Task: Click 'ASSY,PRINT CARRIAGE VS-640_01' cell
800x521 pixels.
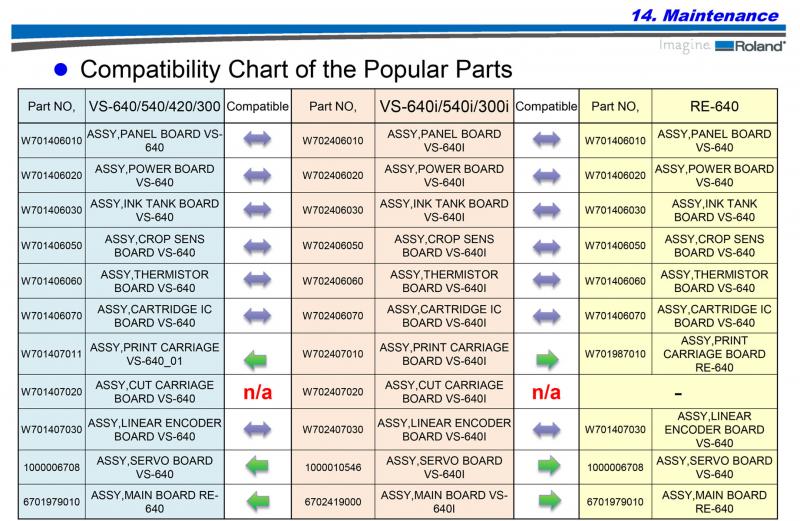Action: point(155,354)
